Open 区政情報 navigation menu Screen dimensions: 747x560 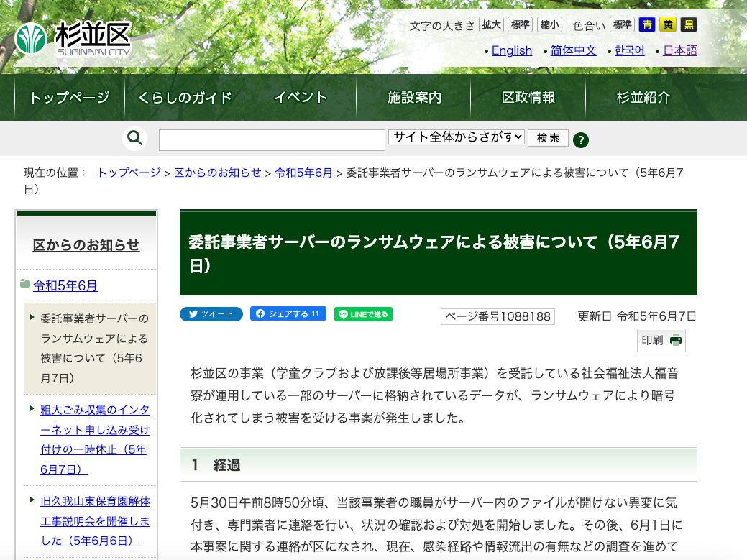coord(528,98)
